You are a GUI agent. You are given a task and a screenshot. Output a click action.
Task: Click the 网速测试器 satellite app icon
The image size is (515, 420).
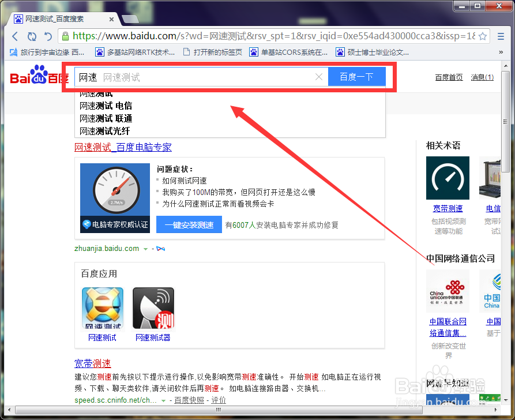(153, 308)
